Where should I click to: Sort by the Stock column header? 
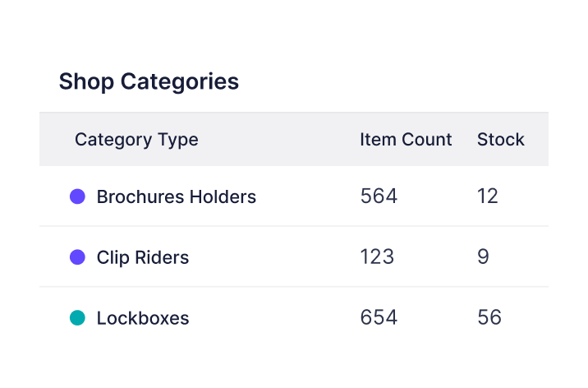[x=500, y=140]
